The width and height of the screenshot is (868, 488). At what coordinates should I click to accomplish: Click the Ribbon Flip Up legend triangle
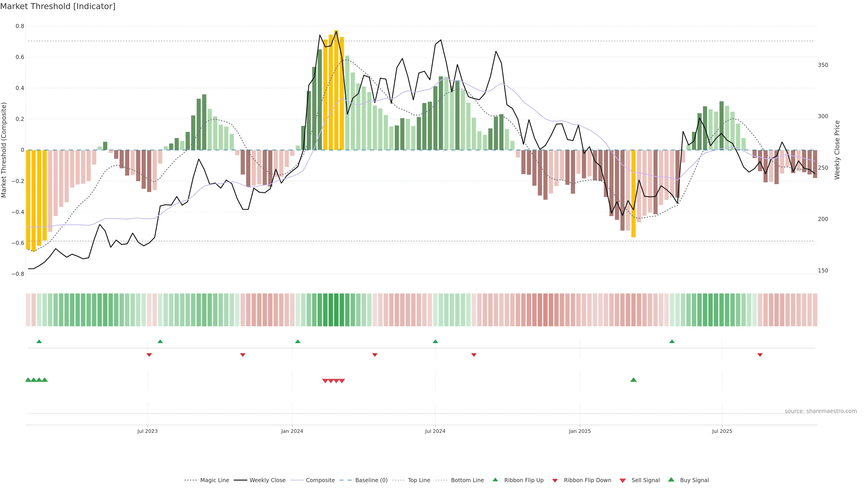[x=495, y=480]
